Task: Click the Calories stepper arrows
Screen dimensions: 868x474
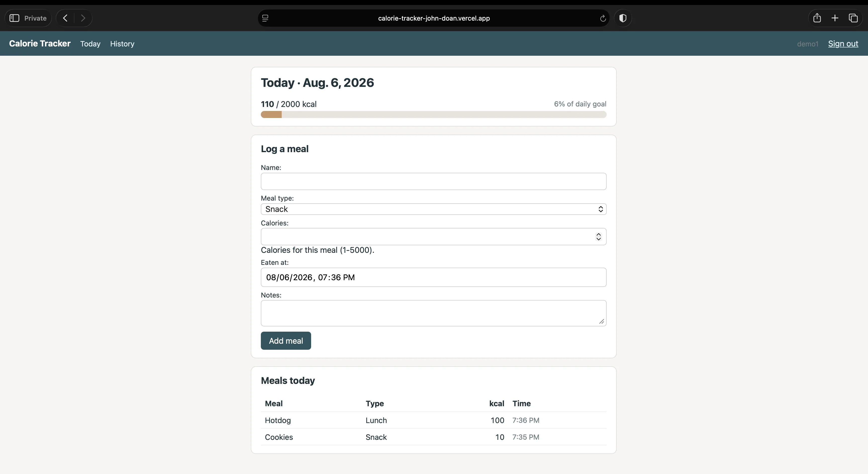Action: click(598, 237)
